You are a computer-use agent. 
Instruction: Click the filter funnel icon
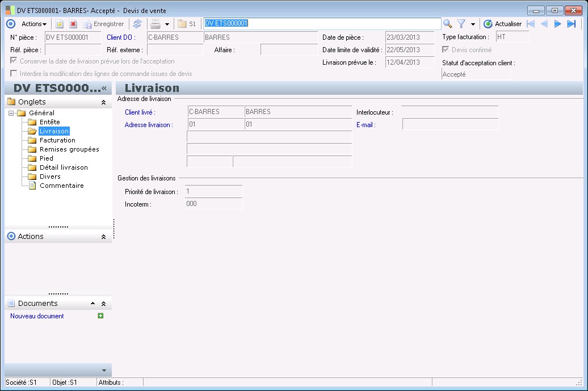click(461, 24)
